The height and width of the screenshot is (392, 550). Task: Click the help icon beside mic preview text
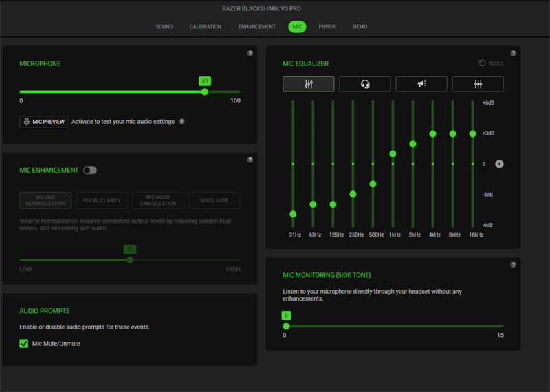coord(181,122)
